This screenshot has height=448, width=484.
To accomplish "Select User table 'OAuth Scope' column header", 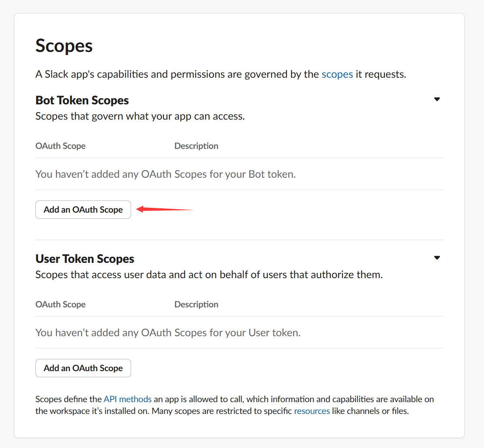I will point(60,304).
